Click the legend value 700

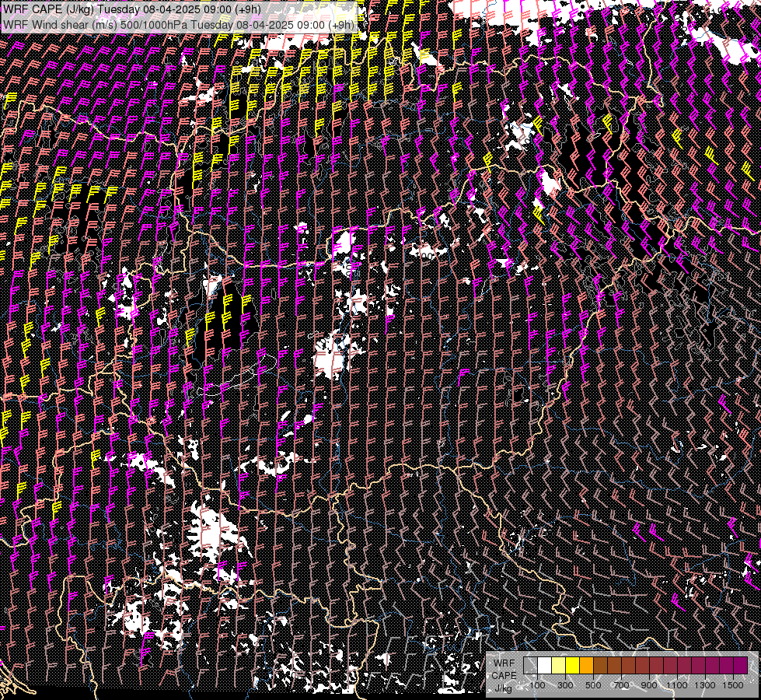(x=621, y=685)
